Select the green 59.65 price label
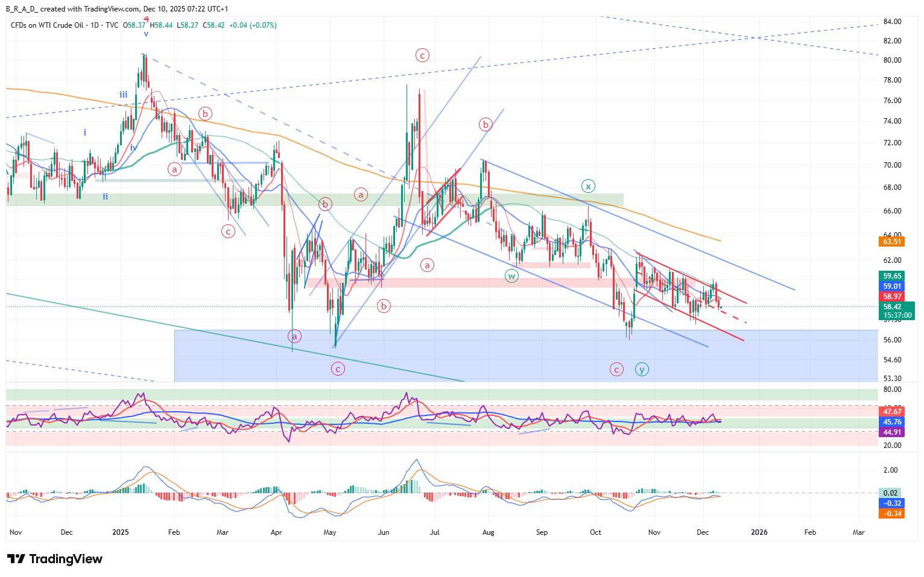 tap(892, 276)
